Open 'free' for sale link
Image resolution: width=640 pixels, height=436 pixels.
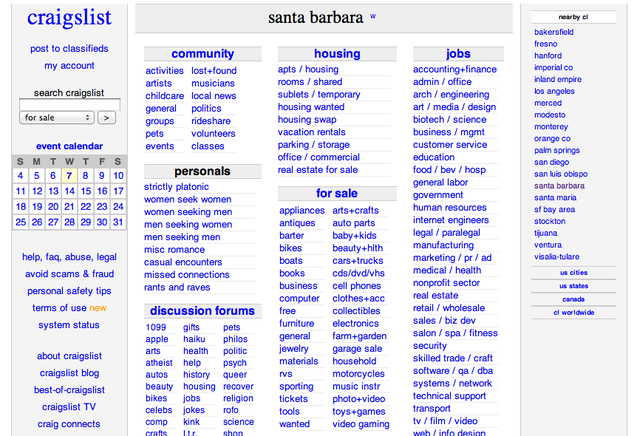(x=287, y=311)
